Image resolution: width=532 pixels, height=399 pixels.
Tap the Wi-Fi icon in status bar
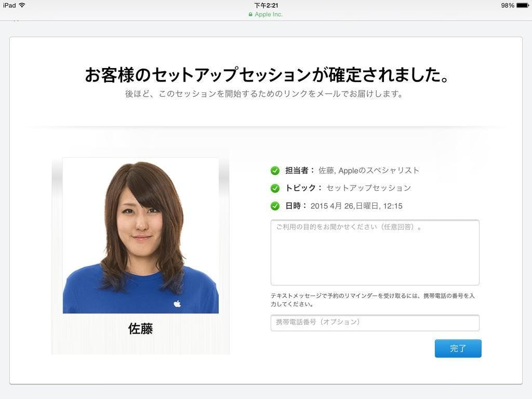[22, 5]
